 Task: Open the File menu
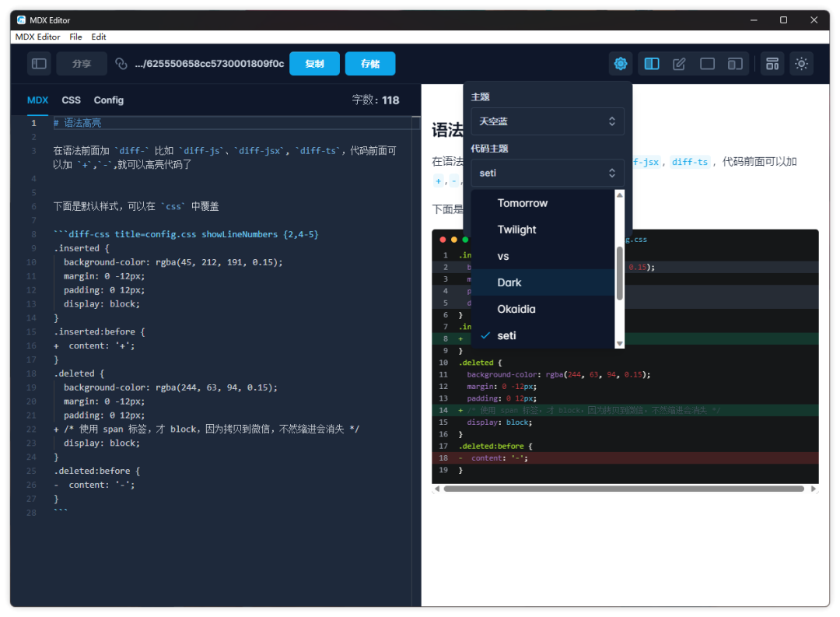tap(75, 37)
